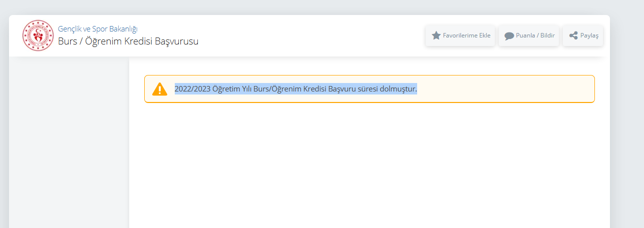Click the orange warning triangle icon
This screenshot has width=644, height=228.
[x=160, y=89]
